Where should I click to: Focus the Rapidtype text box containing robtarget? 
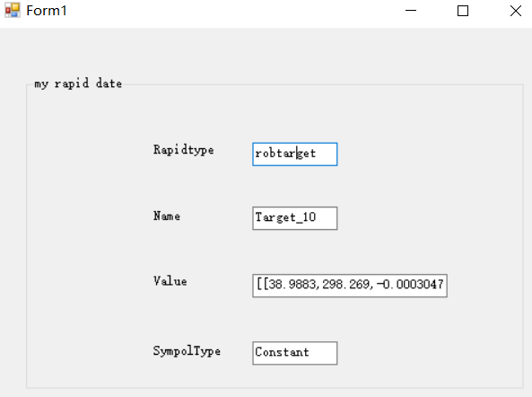(295, 154)
